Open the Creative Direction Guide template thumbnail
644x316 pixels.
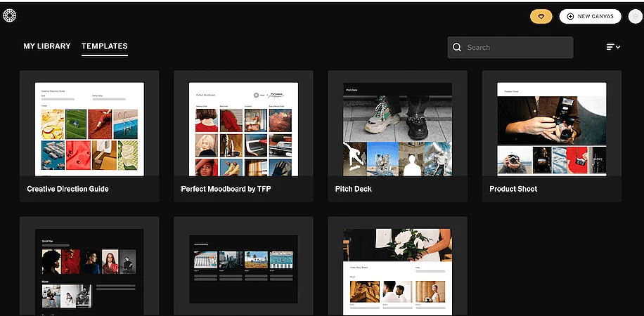tap(89, 129)
